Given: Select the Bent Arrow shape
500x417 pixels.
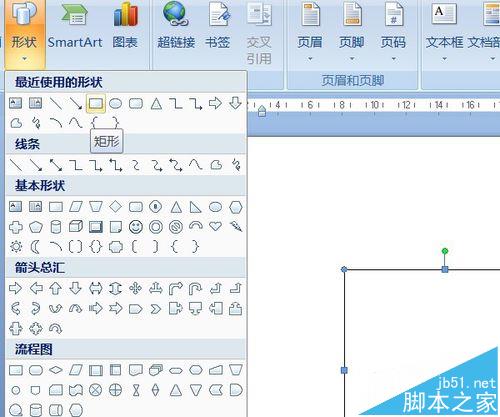Looking at the screenshot, I should [x=176, y=289].
